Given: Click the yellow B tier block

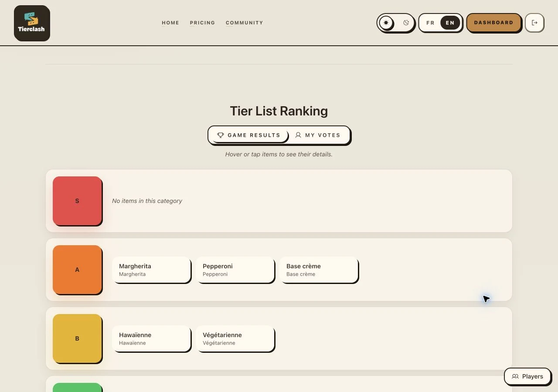Looking at the screenshot, I should pyautogui.click(x=77, y=338).
